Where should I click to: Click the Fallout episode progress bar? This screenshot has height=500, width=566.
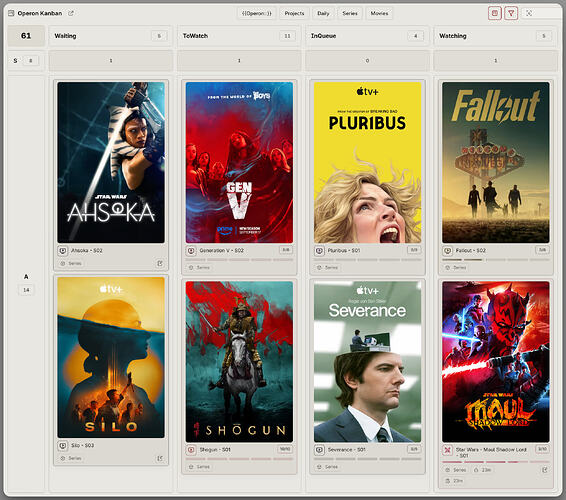496,260
